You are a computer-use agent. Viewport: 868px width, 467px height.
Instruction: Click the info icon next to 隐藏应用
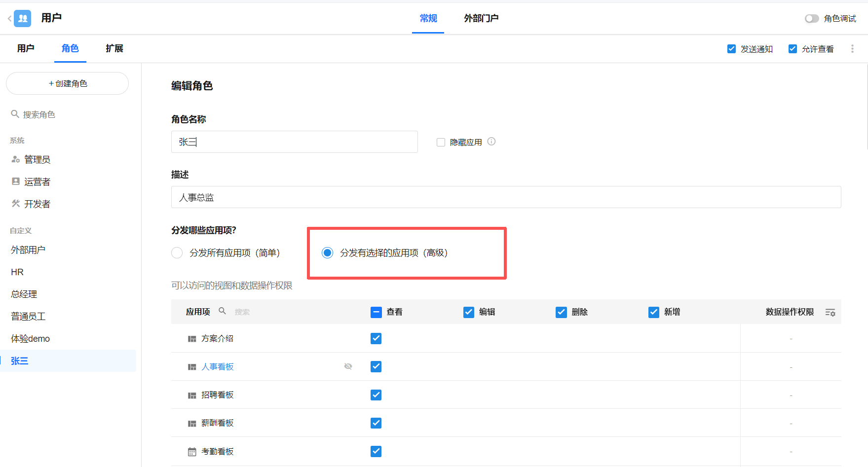click(x=491, y=142)
